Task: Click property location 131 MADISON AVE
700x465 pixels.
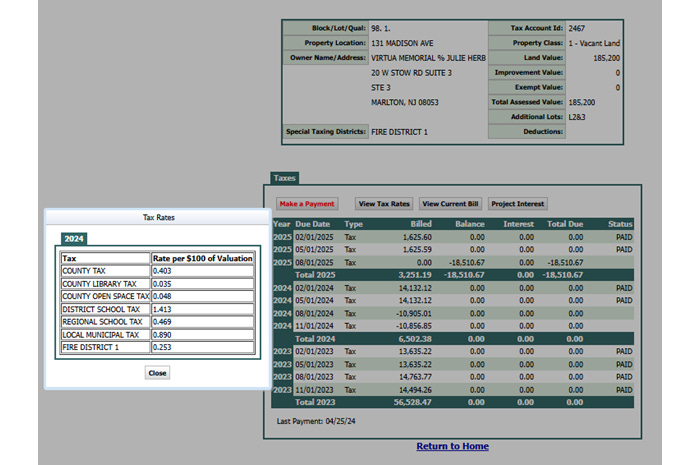Action: [402, 43]
